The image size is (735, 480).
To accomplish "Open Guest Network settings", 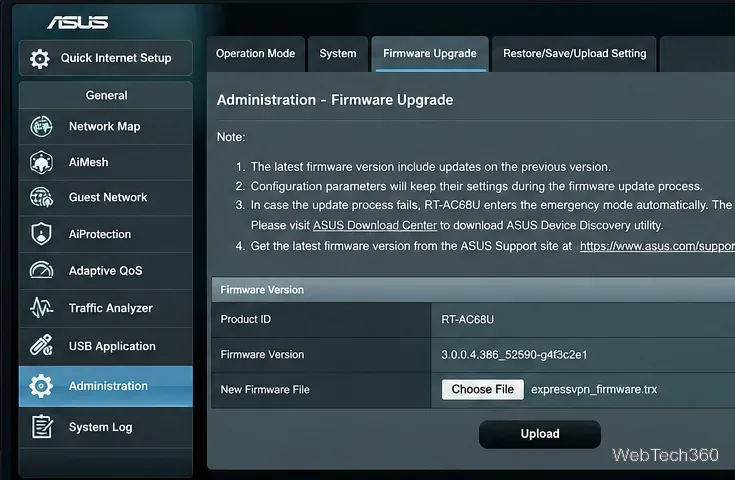I will pos(105,197).
